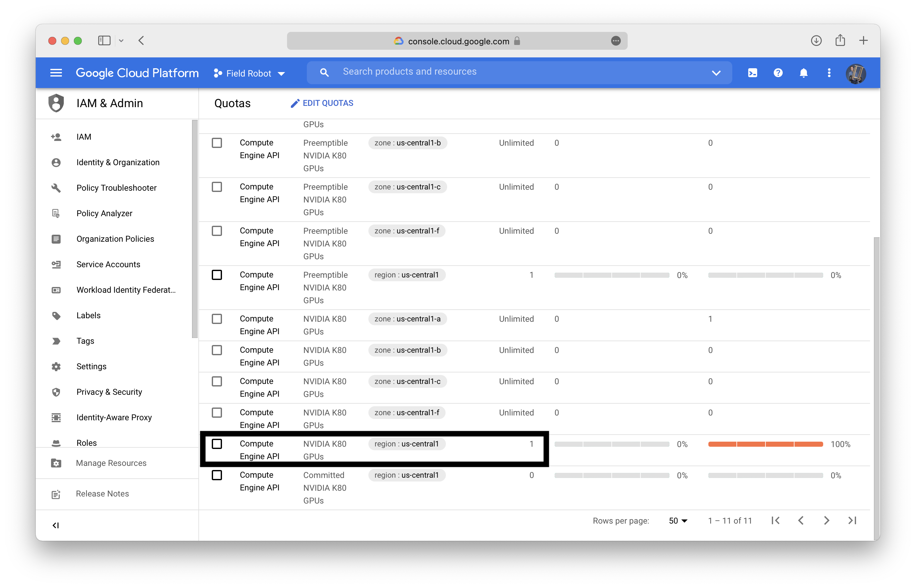This screenshot has width=916, height=588.
Task: Open the rows per page 50 dropdown
Action: point(678,520)
